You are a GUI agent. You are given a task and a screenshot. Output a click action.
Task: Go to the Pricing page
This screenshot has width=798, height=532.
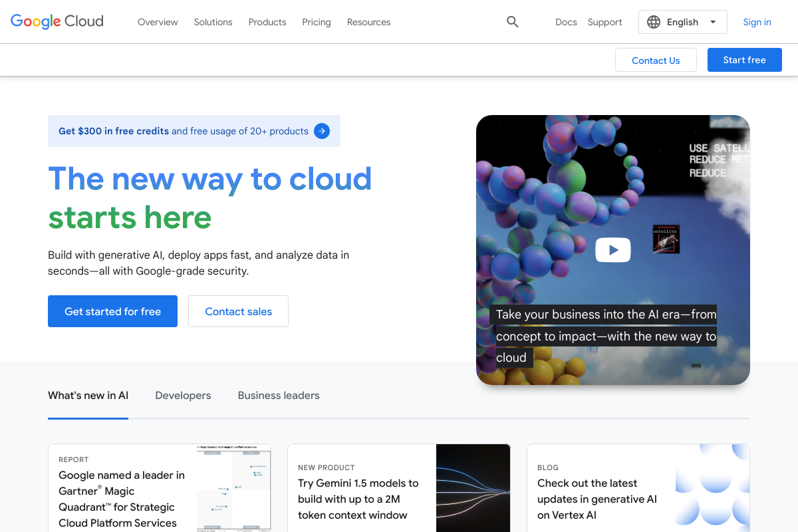pos(317,22)
